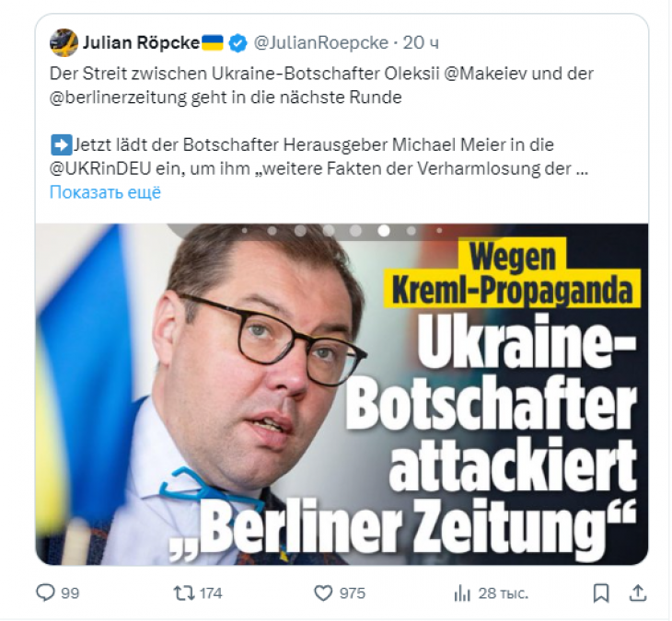
Task: Open the @JulianRoepcke handle link
Action: coord(321,43)
